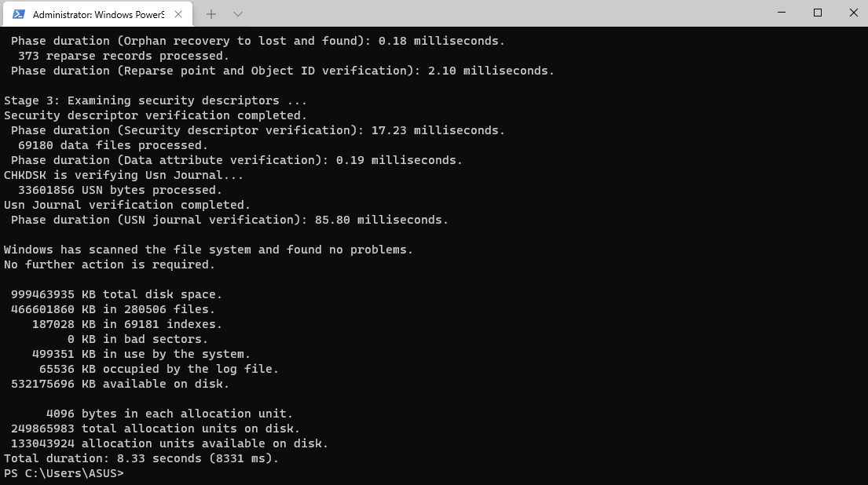The width and height of the screenshot is (868, 485).
Task: Click the "373 reparse records processed" line
Action: point(123,56)
